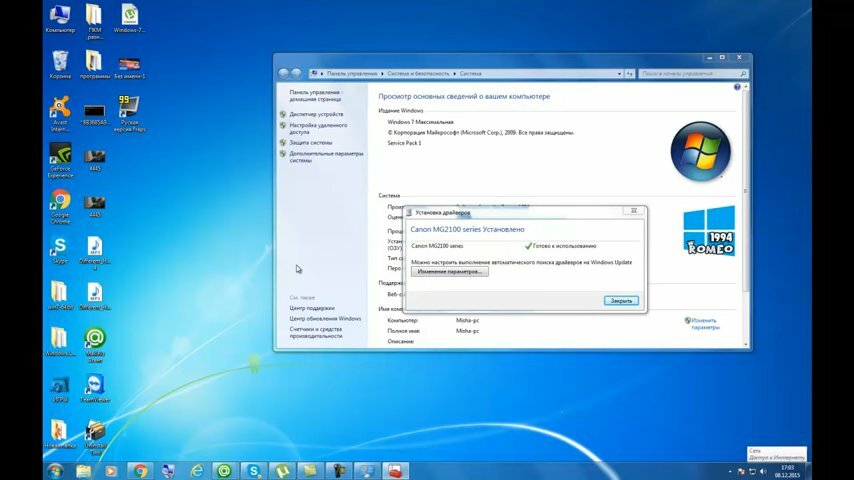
Task: Open Mail.Ru Agent from the taskbar
Action: coord(224,471)
